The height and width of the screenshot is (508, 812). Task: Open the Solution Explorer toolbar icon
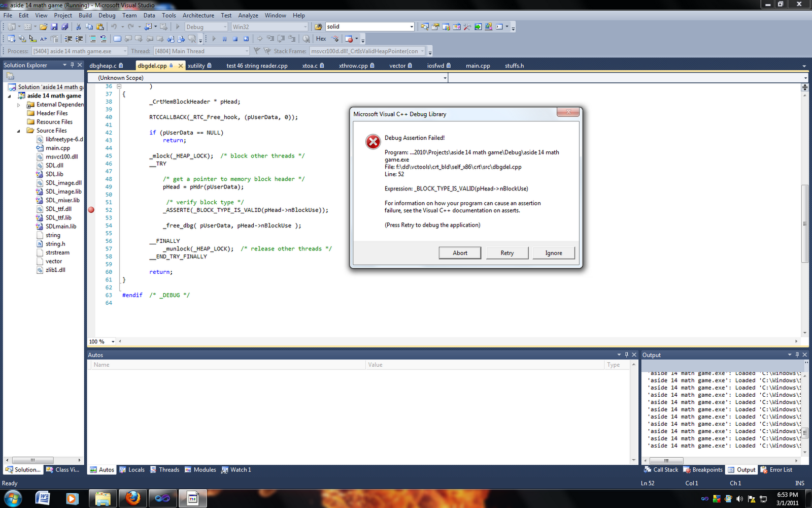[x=424, y=27]
